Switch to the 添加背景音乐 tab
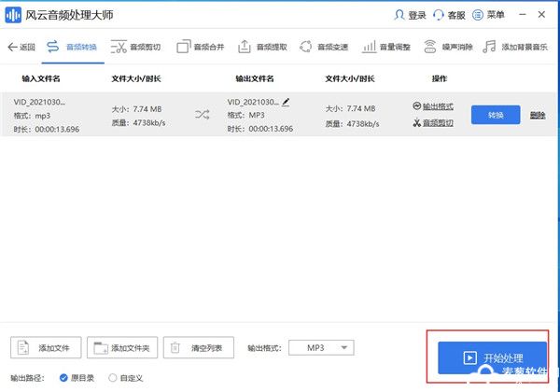Screen dimensions: 560x392 tap(515, 47)
